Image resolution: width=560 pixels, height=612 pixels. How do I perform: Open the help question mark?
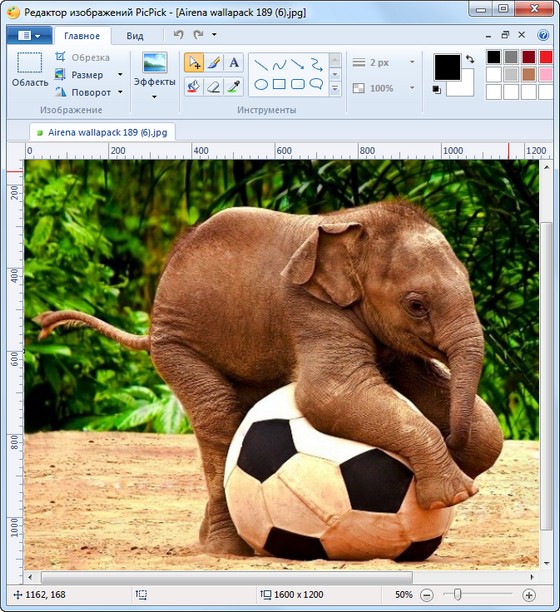[543, 35]
